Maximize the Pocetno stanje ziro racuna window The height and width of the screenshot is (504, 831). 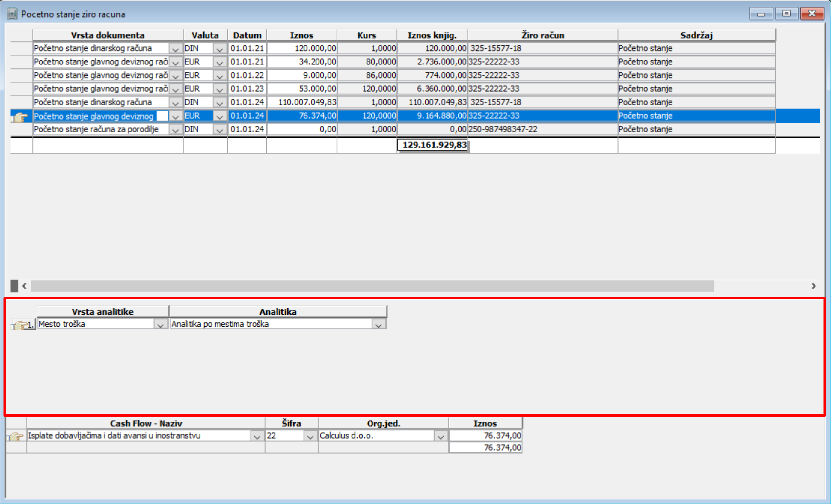[786, 14]
